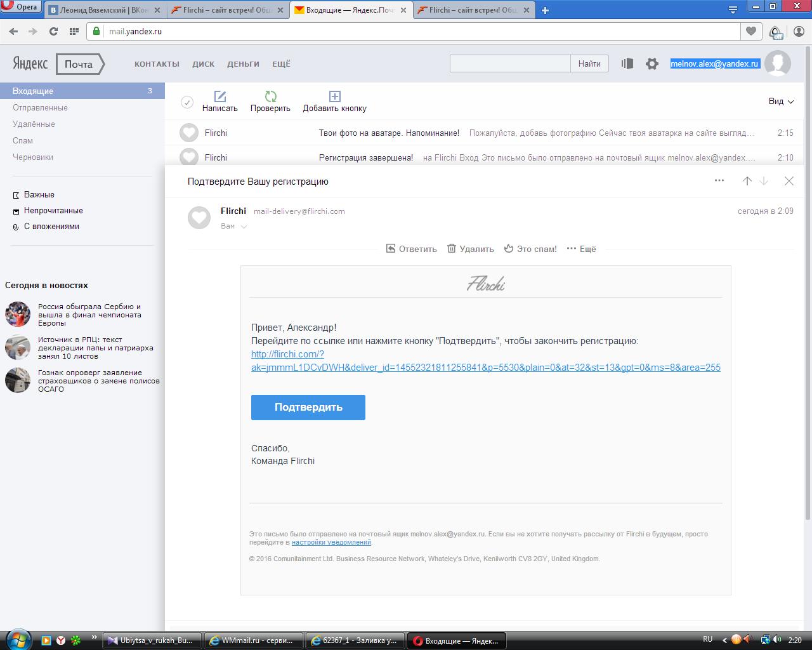Image resolution: width=812 pixels, height=650 pixels.
Task: Open the Деньги section
Action: (x=243, y=64)
